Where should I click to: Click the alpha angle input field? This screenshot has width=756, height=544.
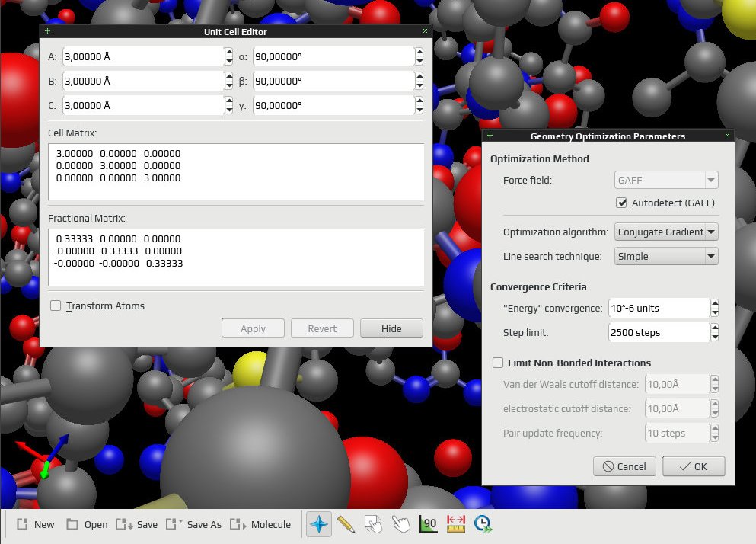[333, 56]
